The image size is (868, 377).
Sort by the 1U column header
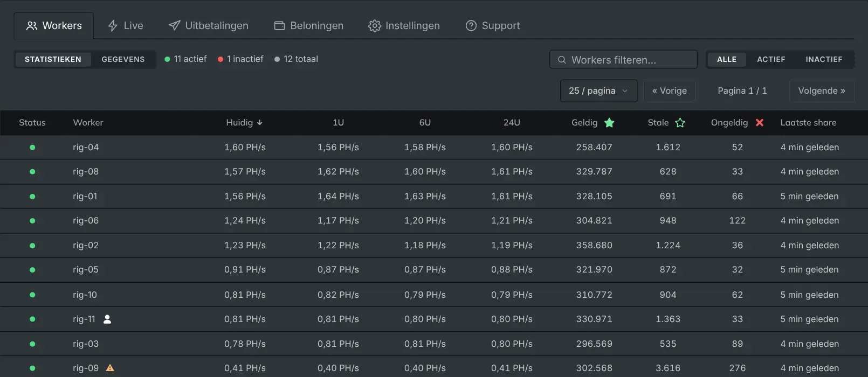coord(338,123)
